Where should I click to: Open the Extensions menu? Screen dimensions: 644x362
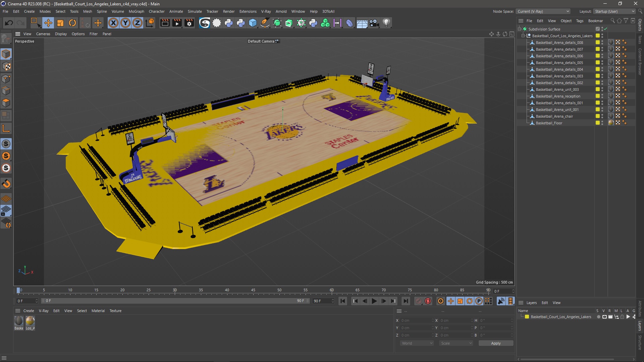[x=248, y=11]
